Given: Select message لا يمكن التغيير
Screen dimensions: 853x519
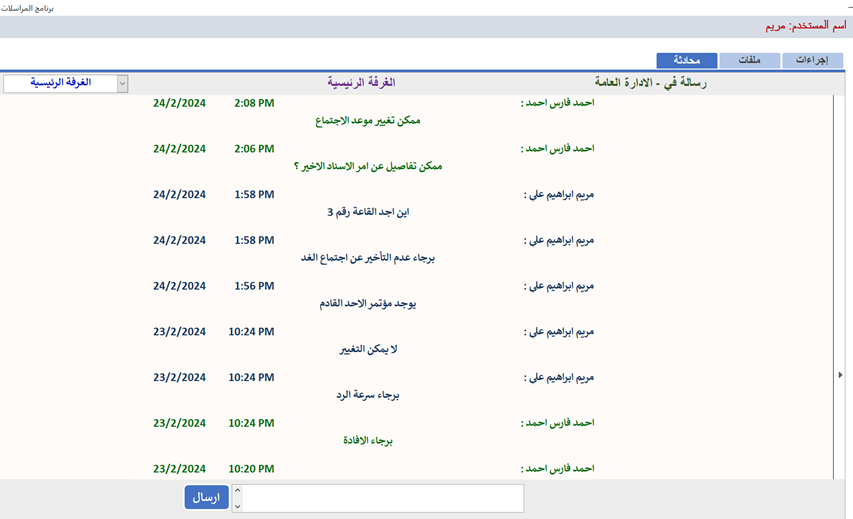Looking at the screenshot, I should [x=368, y=349].
